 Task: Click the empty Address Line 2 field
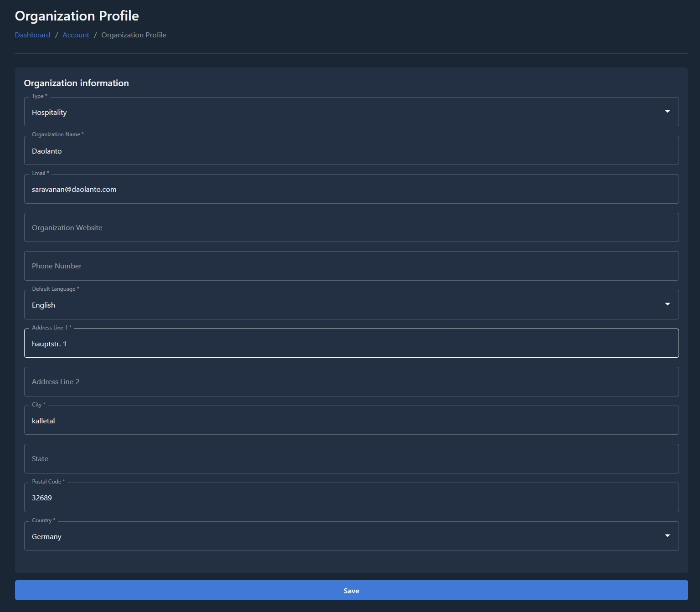pyautogui.click(x=351, y=381)
